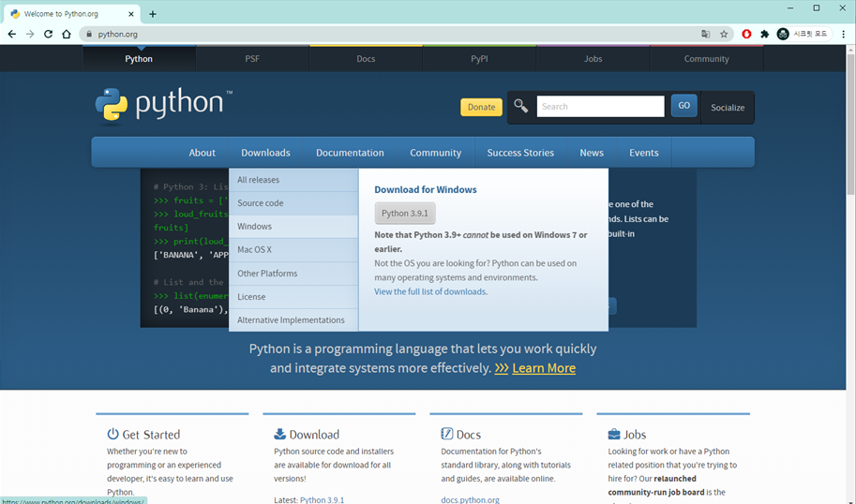Click the Python 3.9.1 download button
Screen dimensions: 856x504
[x=405, y=214]
